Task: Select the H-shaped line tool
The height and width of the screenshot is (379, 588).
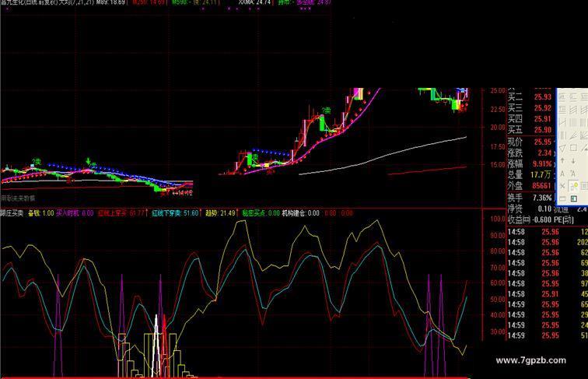Action: click(562, 123)
